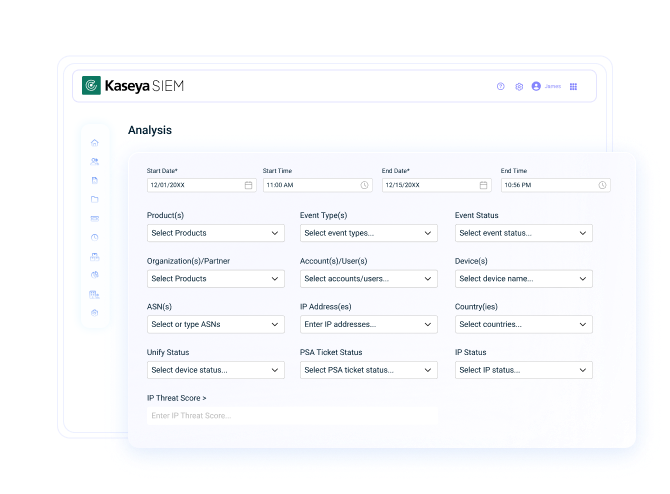This screenshot has width=670, height=494.
Task: Click the folder icon in the sidebar
Action: pyautogui.click(x=95, y=199)
